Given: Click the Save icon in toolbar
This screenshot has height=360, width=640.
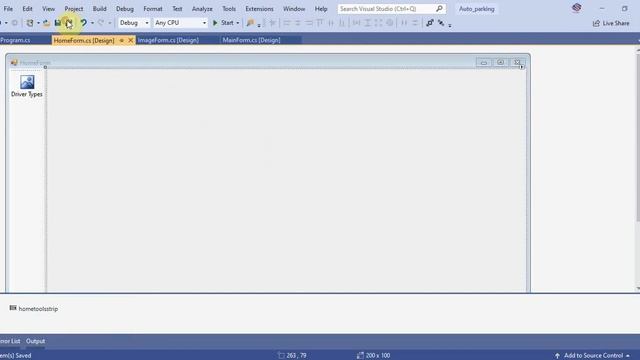Looking at the screenshot, I should (x=58, y=23).
